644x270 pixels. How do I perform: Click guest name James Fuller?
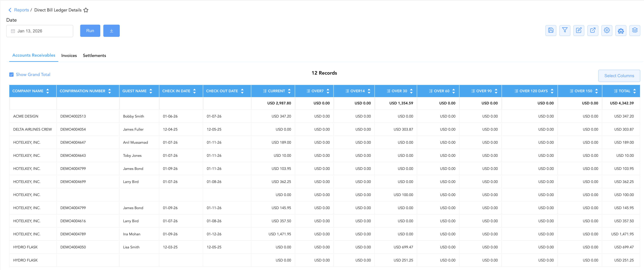(133, 129)
